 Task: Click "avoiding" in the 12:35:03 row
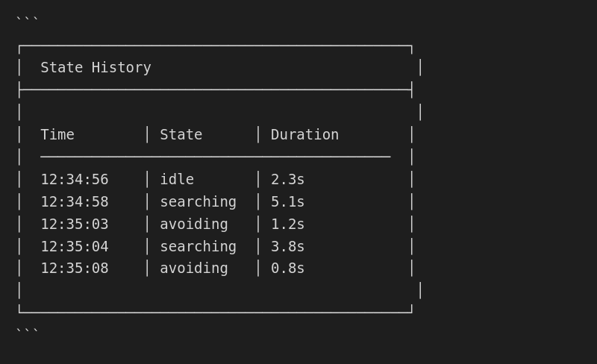tap(194, 225)
